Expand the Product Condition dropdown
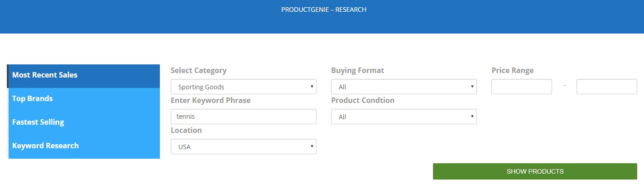Screen dimensions: 644x185 tap(404, 117)
